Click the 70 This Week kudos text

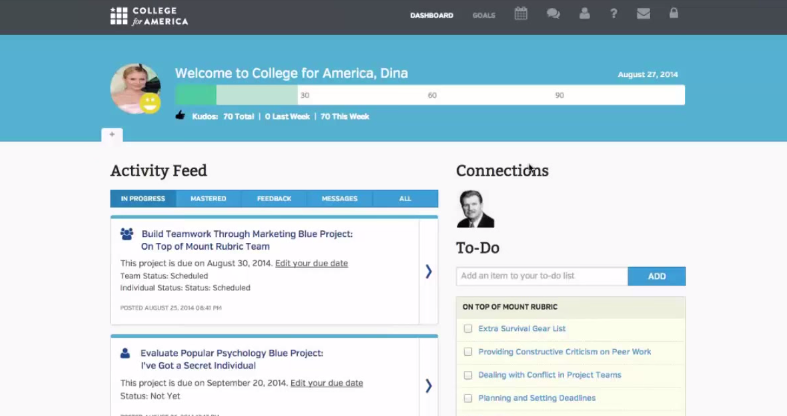coord(345,116)
